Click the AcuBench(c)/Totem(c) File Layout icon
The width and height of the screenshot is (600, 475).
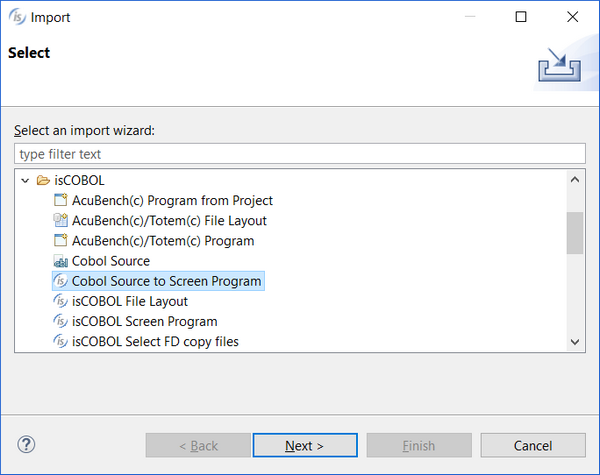coord(60,220)
